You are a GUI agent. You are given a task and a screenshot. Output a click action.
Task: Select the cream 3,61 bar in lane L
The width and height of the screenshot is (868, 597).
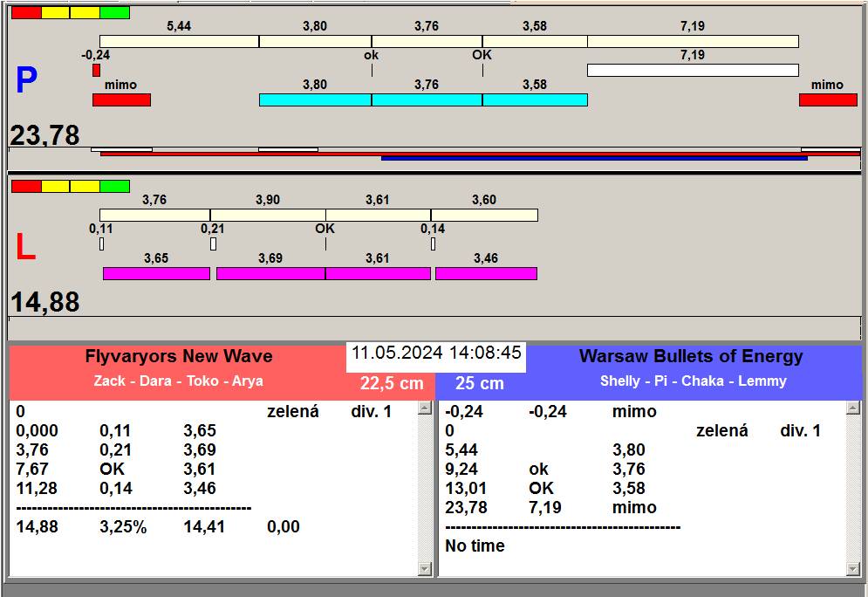(x=378, y=215)
